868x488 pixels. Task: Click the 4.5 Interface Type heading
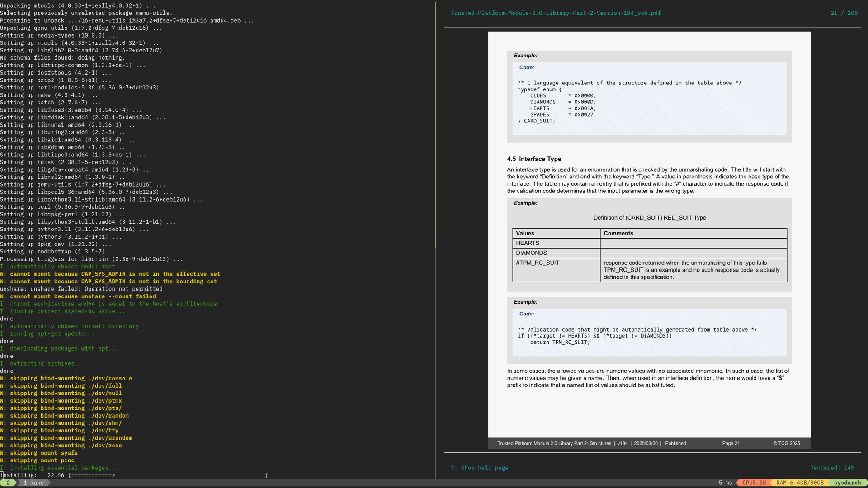[534, 159]
